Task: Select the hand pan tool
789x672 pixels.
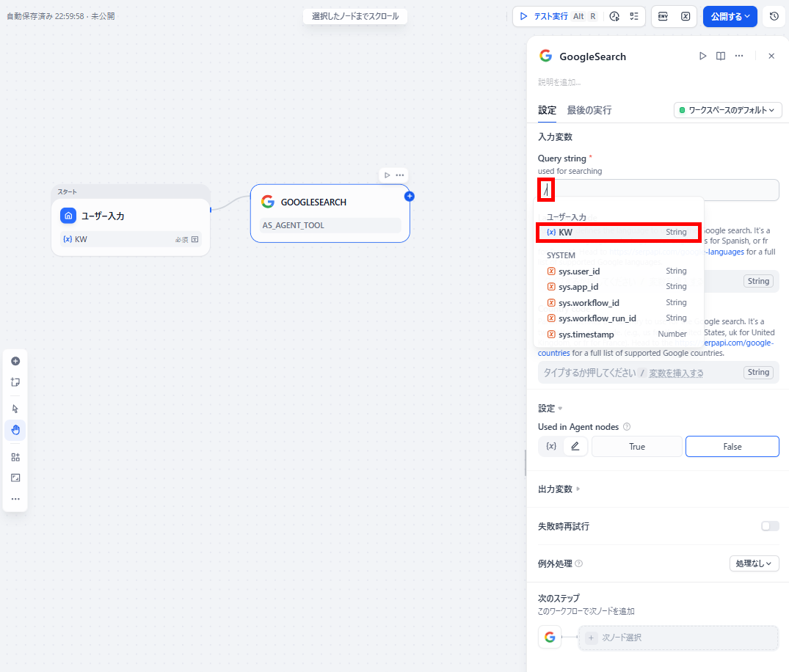Action: tap(15, 430)
